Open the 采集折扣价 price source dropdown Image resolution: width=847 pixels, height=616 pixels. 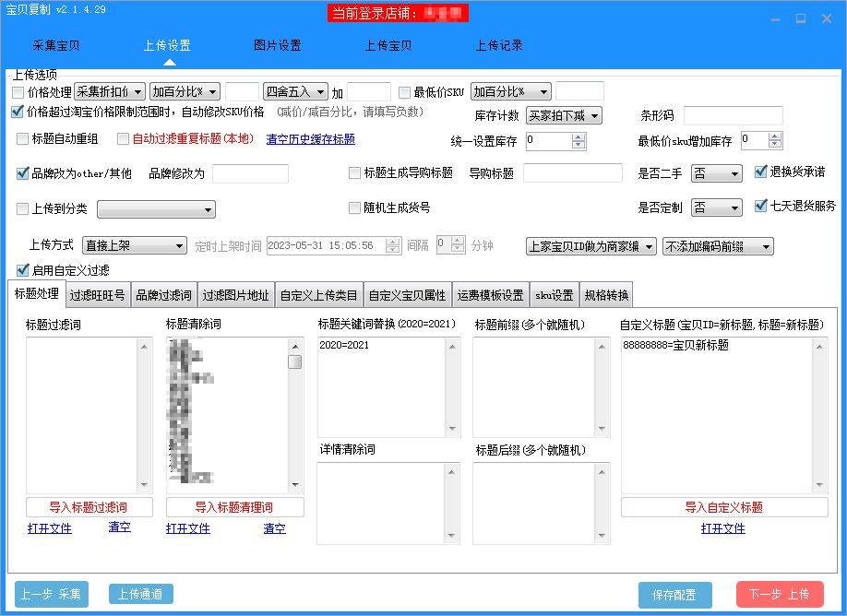pyautogui.click(x=110, y=92)
